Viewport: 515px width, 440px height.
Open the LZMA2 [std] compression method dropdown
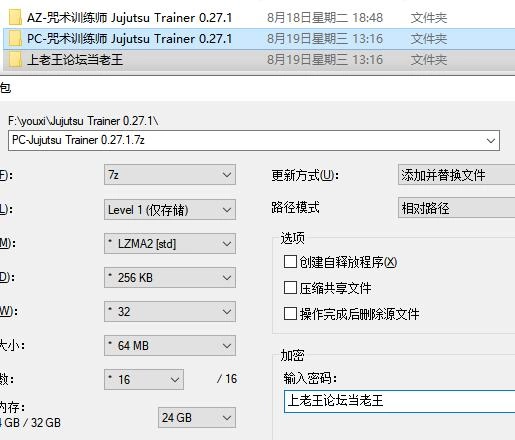pyautogui.click(x=170, y=244)
